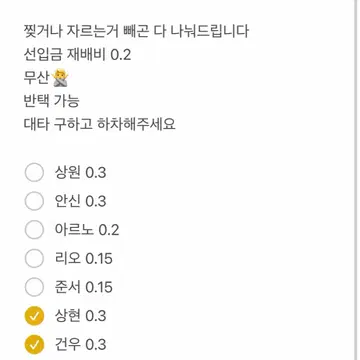Click the 상원 0.3 label text
This screenshot has width=360, height=360.
click(x=80, y=173)
